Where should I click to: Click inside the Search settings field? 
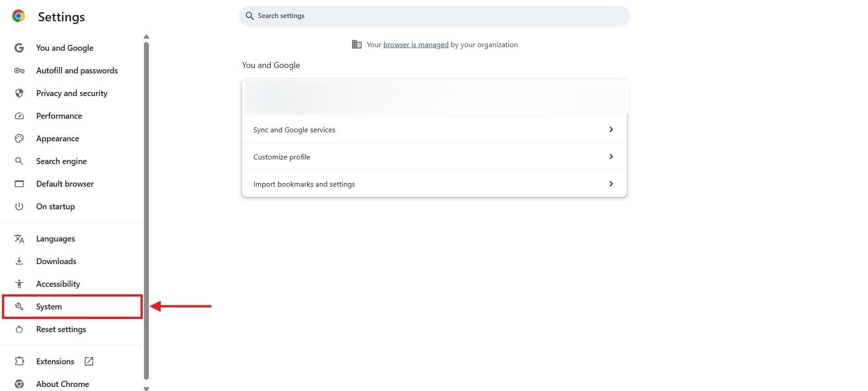click(x=434, y=16)
